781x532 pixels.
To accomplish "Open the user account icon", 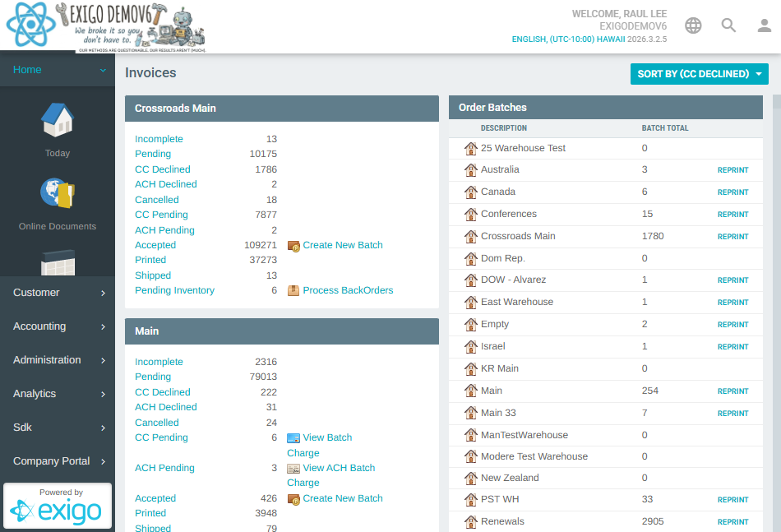I will (762, 25).
